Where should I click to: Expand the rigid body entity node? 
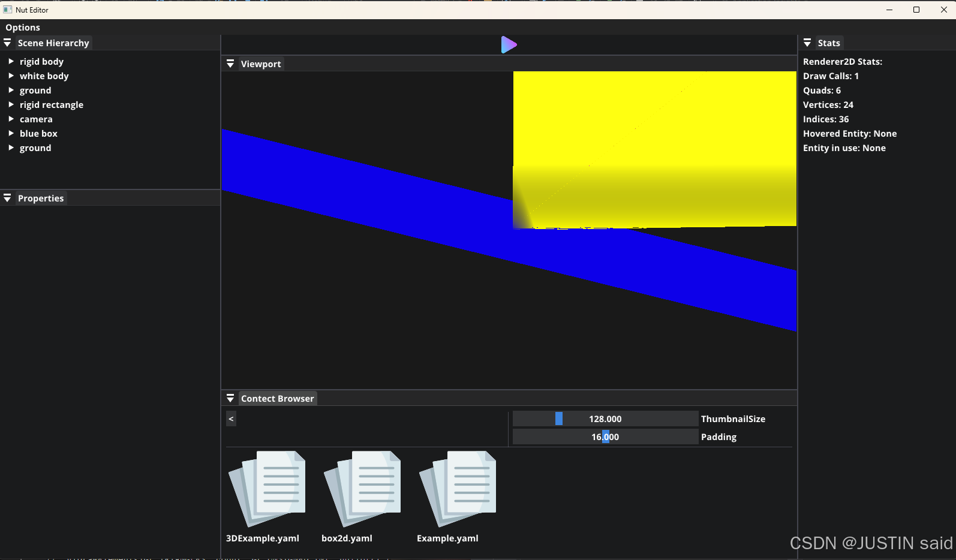pyautogui.click(x=11, y=62)
